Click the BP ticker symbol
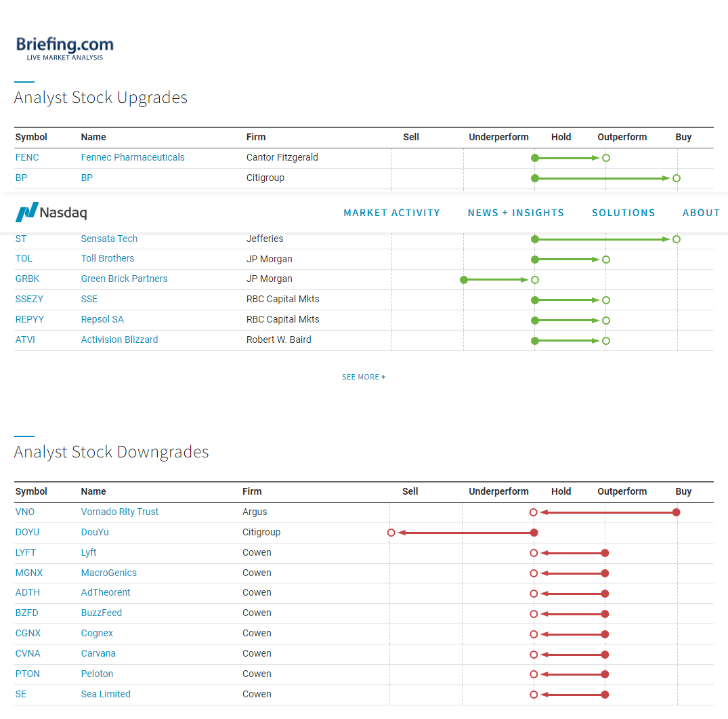The height and width of the screenshot is (719, 728). [x=22, y=178]
